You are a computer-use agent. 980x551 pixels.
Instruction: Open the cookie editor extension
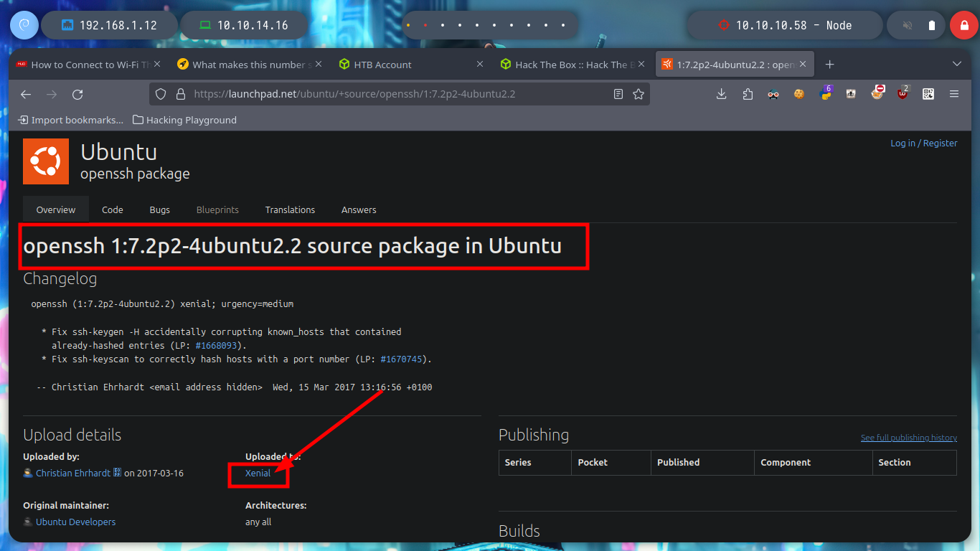pos(799,94)
